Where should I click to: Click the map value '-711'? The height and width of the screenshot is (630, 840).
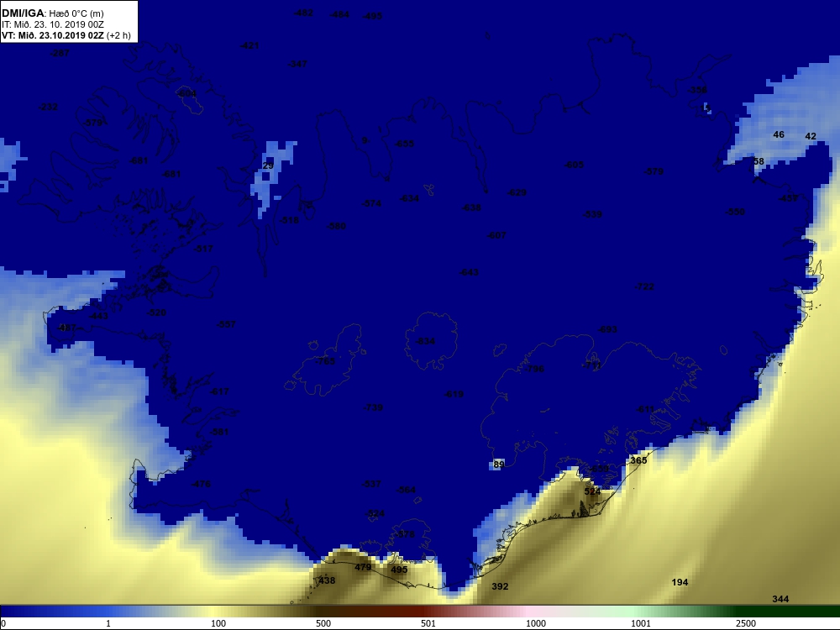[591, 365]
